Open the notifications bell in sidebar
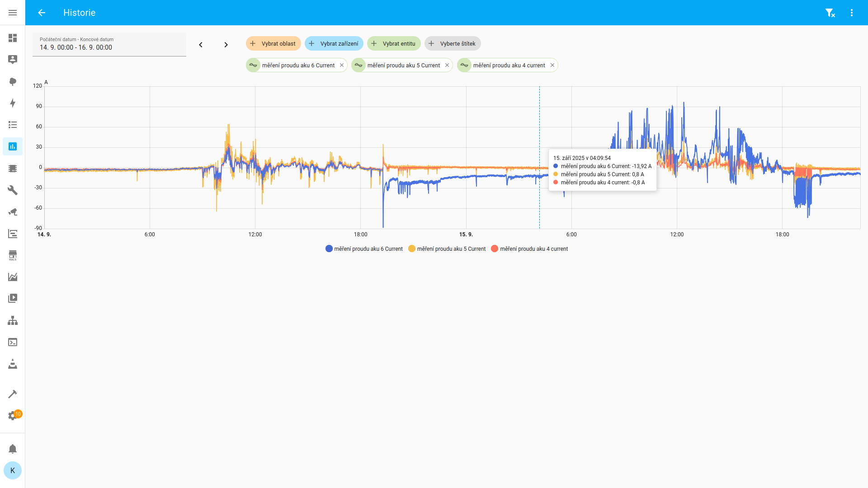 (13, 449)
